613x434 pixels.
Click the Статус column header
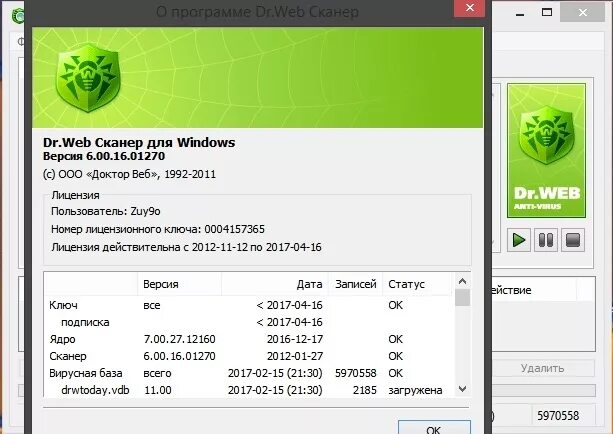[x=417, y=284]
